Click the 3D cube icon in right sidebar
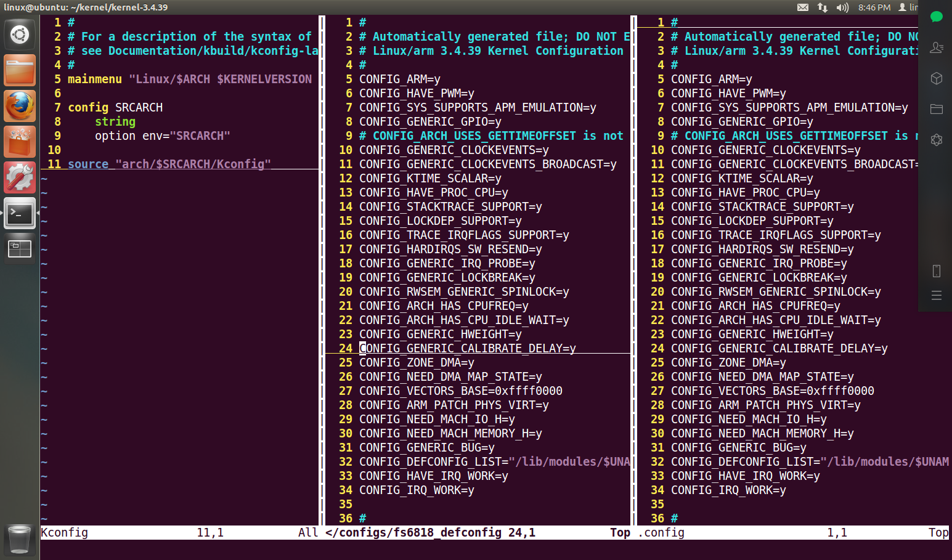The image size is (952, 560). (x=936, y=78)
